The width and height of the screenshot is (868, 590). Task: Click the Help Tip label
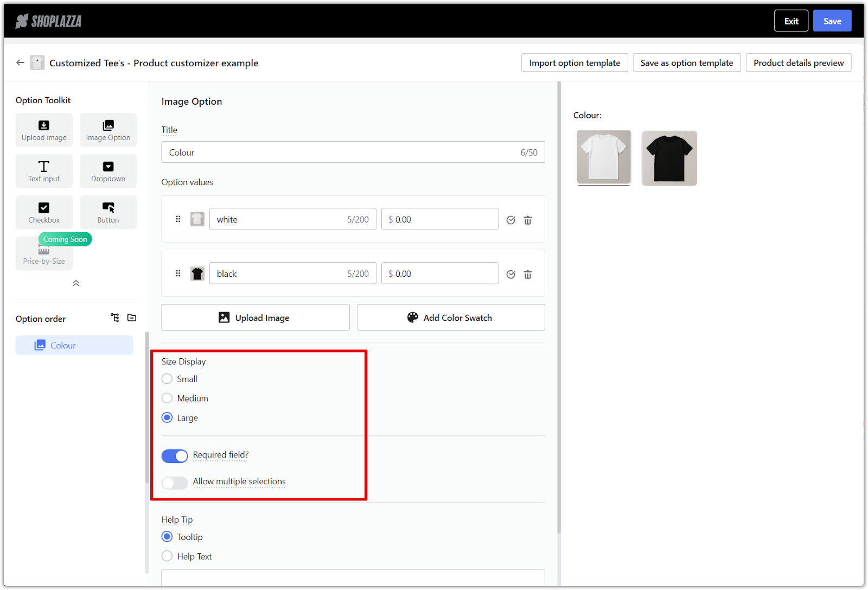pyautogui.click(x=177, y=519)
